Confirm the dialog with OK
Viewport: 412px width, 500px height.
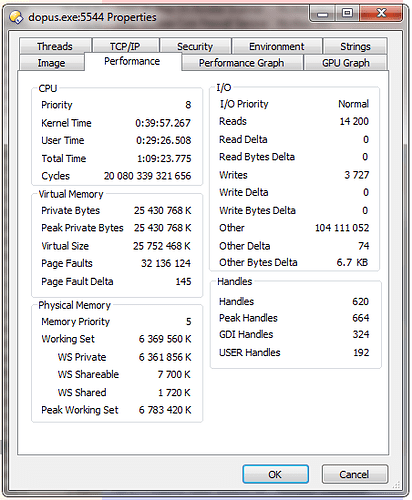tap(276, 474)
